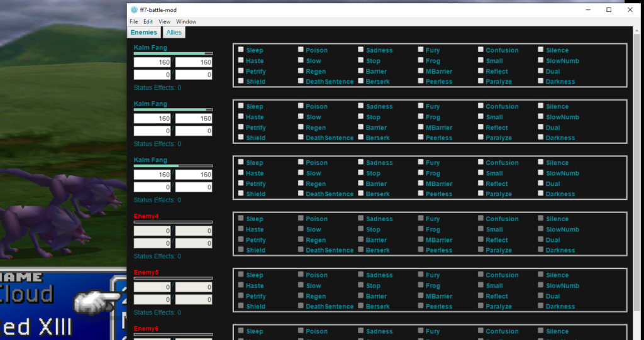Click max MP field of Enemy5
Viewport: 644px width, 340px height.
pyautogui.click(x=194, y=300)
